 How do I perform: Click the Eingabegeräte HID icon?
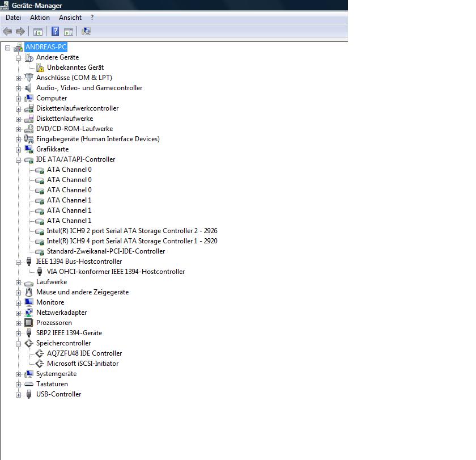point(29,139)
